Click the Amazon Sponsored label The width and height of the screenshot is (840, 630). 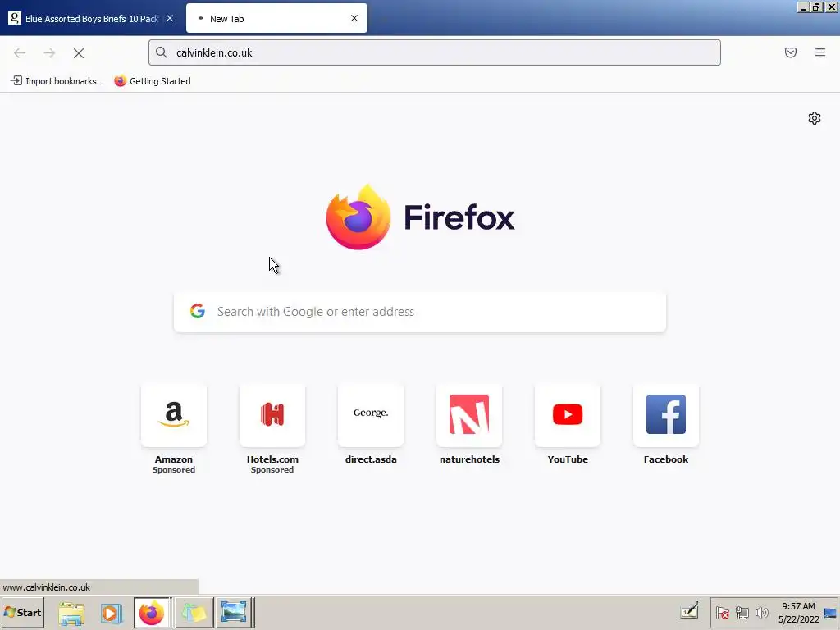174,470
